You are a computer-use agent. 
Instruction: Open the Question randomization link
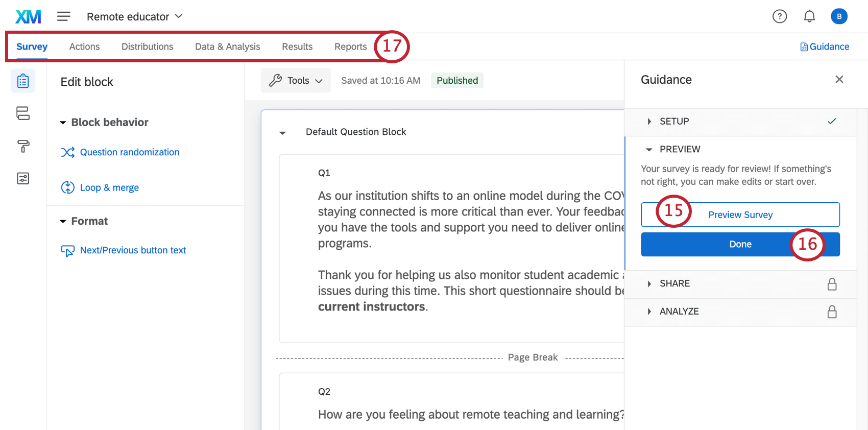(x=130, y=152)
